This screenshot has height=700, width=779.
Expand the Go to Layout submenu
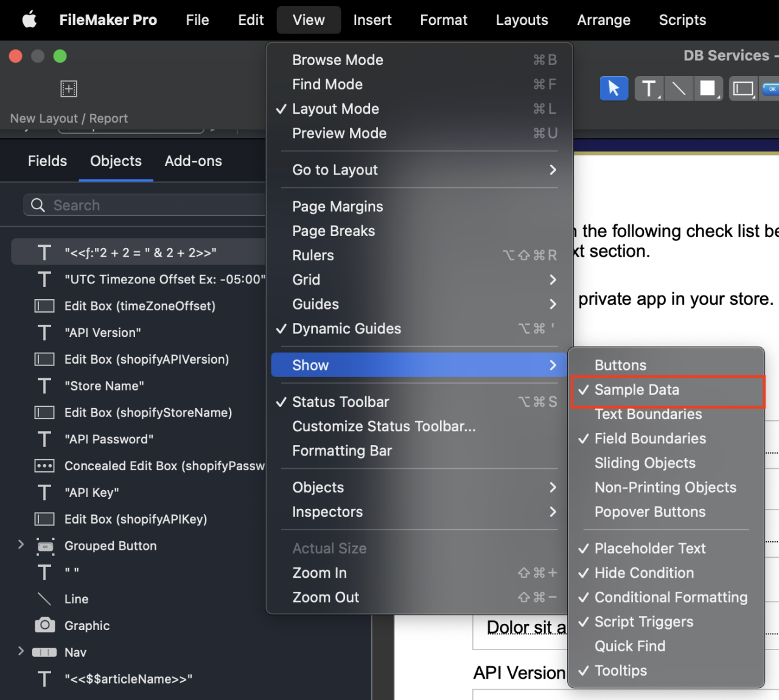[419, 170]
